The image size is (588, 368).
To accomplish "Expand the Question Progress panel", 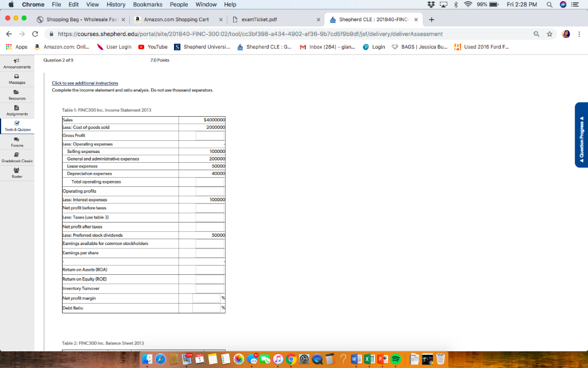I will 581,135.
